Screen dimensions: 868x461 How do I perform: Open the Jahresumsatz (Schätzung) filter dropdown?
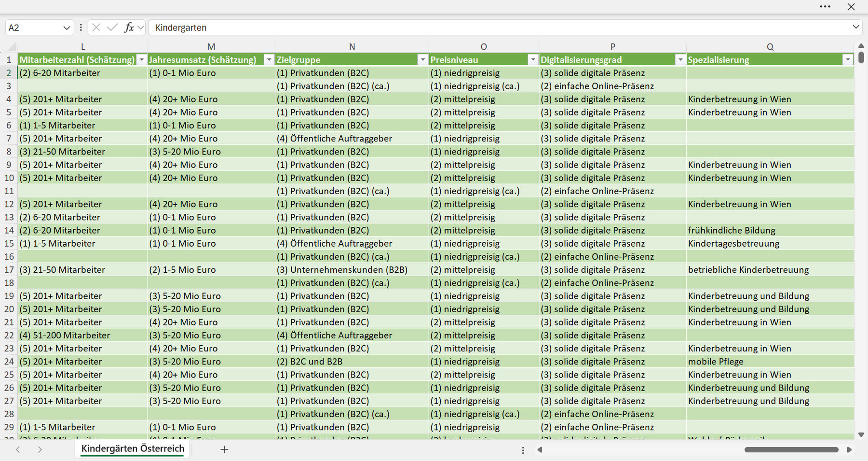tap(269, 60)
